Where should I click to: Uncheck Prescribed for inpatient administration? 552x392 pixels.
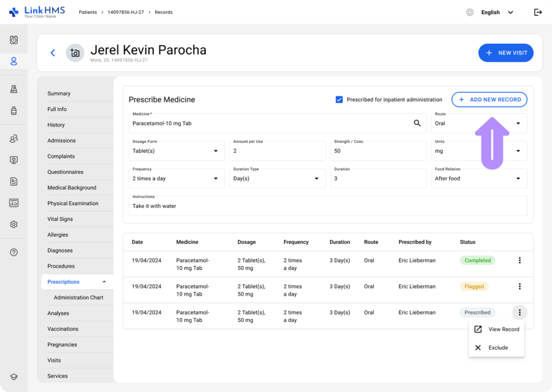(x=339, y=100)
